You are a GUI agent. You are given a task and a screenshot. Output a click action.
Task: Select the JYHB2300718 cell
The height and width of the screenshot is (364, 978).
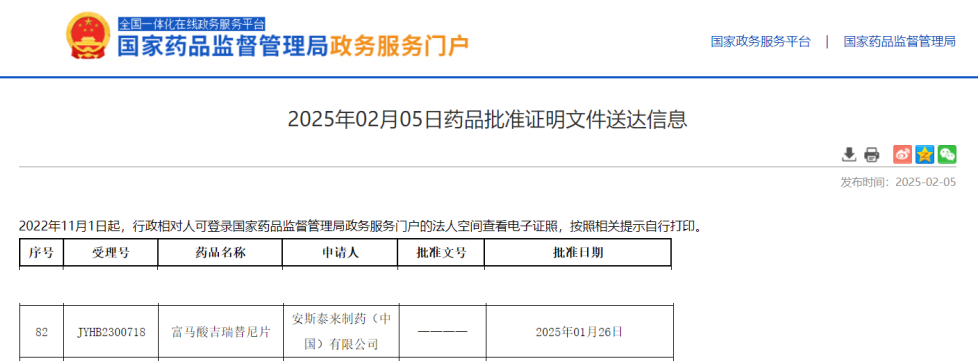112,332
